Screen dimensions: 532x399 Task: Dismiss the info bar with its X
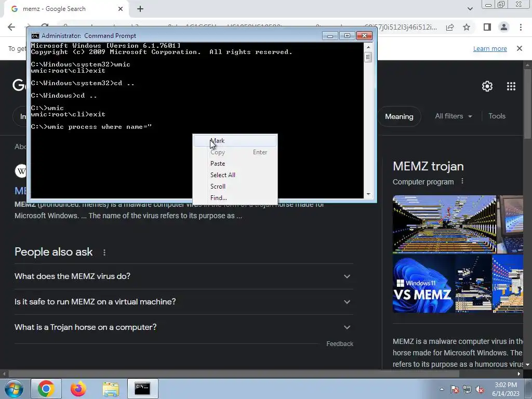coord(520,48)
